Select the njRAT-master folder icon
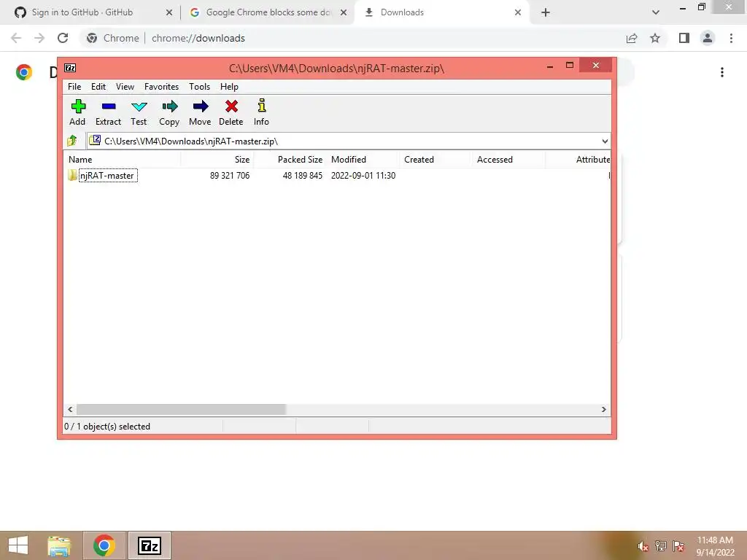Image resolution: width=747 pixels, height=560 pixels. (x=72, y=175)
